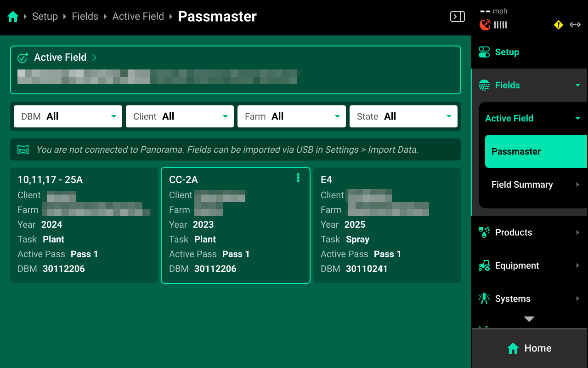
Task: Open GPS signal status icon
Action: 485,25
